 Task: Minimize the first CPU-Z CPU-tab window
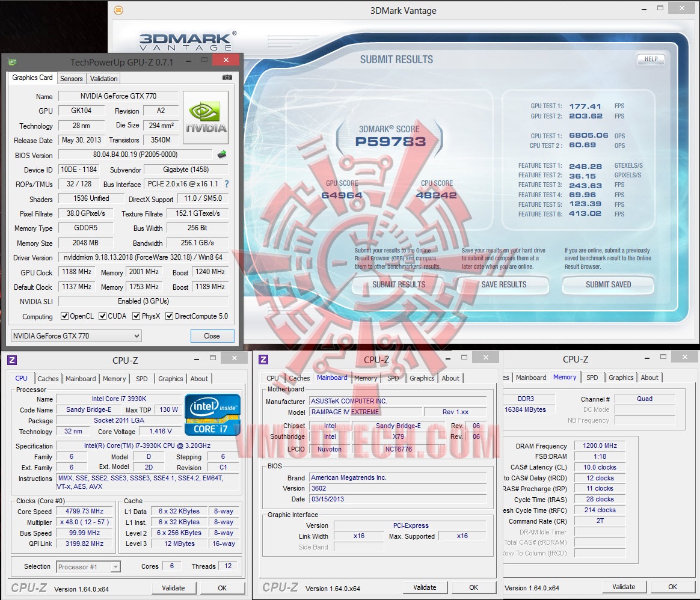tap(197, 359)
